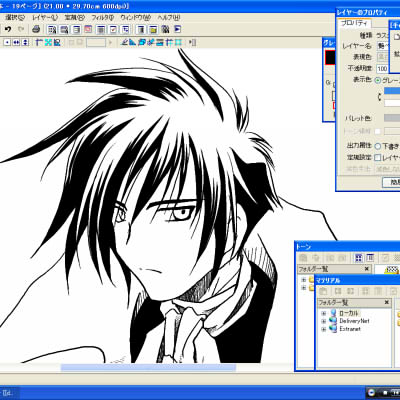This screenshot has height=400, width=400.
Task: Select the プロパティ tab in layer properties
Action: [354, 23]
